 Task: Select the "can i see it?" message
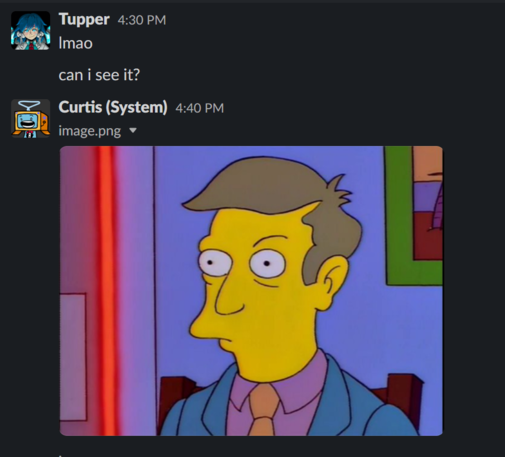pyautogui.click(x=99, y=75)
